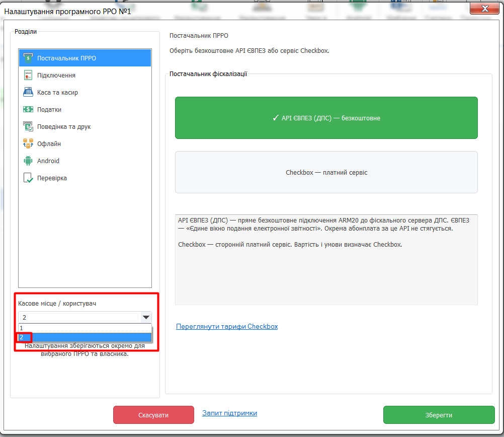Click the Постачальник ПРРО section icon
The height and width of the screenshot is (437, 504).
tap(28, 58)
